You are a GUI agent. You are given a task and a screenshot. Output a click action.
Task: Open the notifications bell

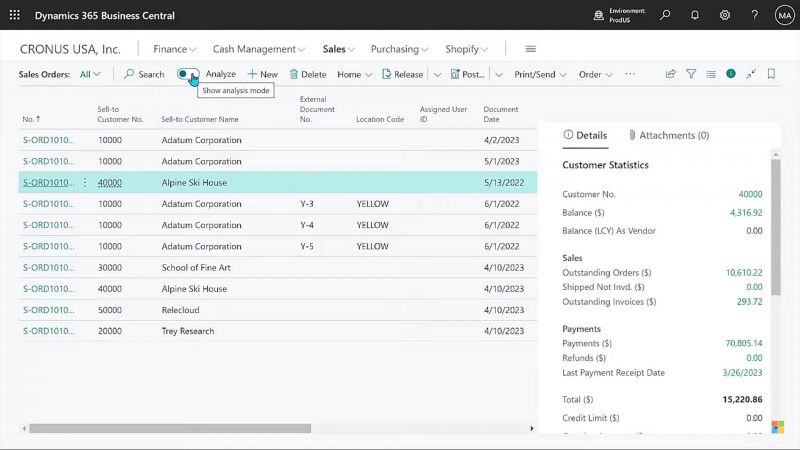tap(695, 15)
